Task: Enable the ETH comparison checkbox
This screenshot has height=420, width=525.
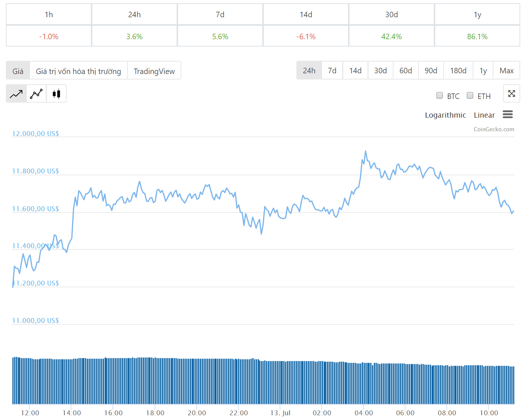Action: [470, 96]
